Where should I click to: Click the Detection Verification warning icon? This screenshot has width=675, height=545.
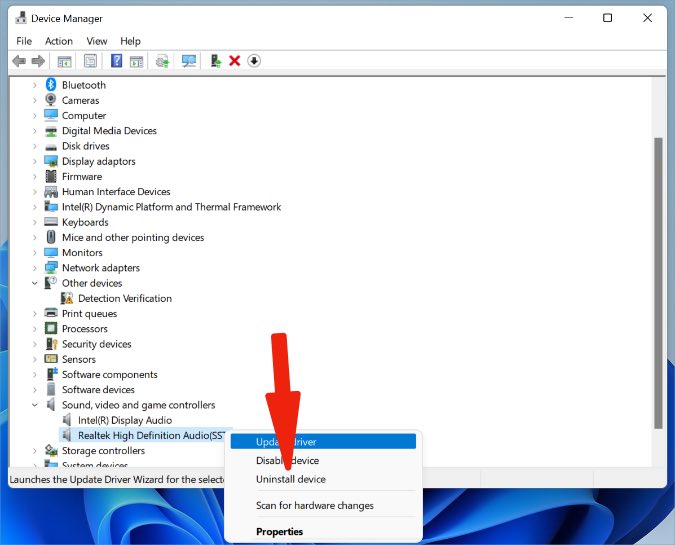[67, 298]
